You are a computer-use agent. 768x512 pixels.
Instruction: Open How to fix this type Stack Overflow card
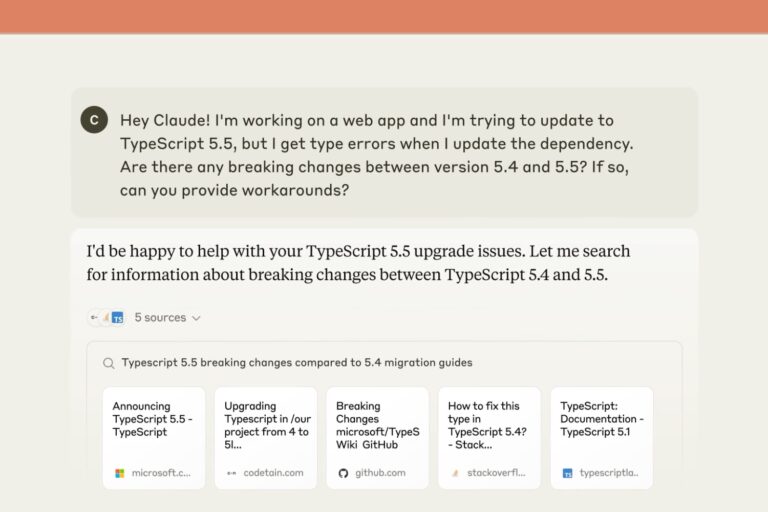[x=489, y=438]
